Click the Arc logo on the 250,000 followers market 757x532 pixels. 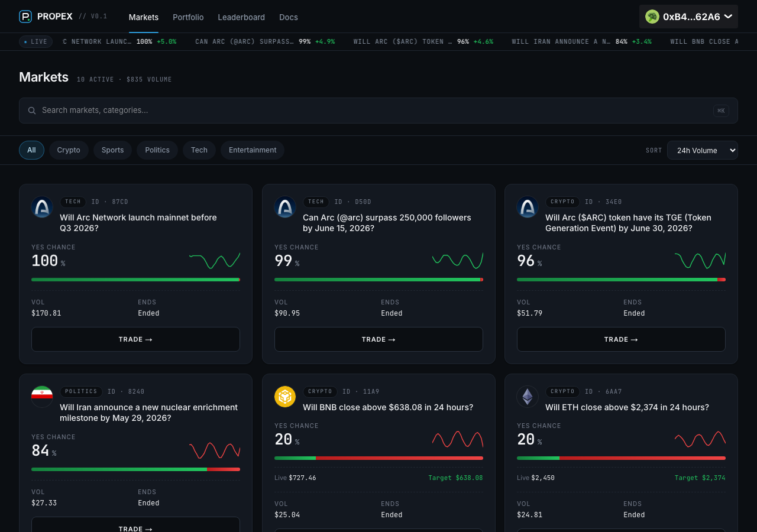coord(285,207)
